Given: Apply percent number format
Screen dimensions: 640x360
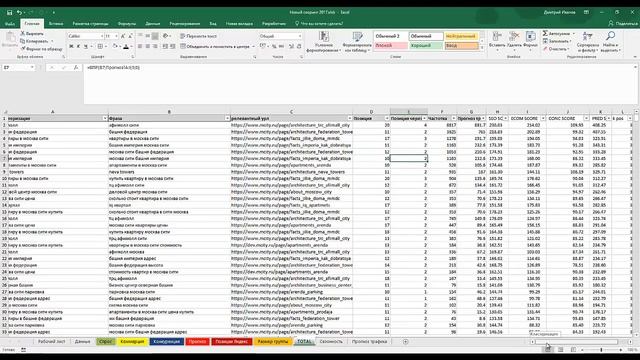Looking at the screenshot, I should (274, 47).
